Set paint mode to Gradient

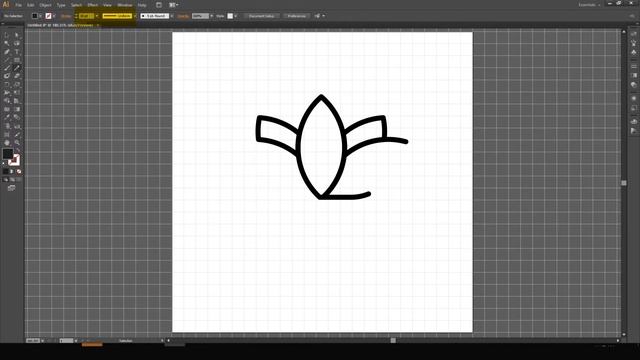click(x=12, y=171)
